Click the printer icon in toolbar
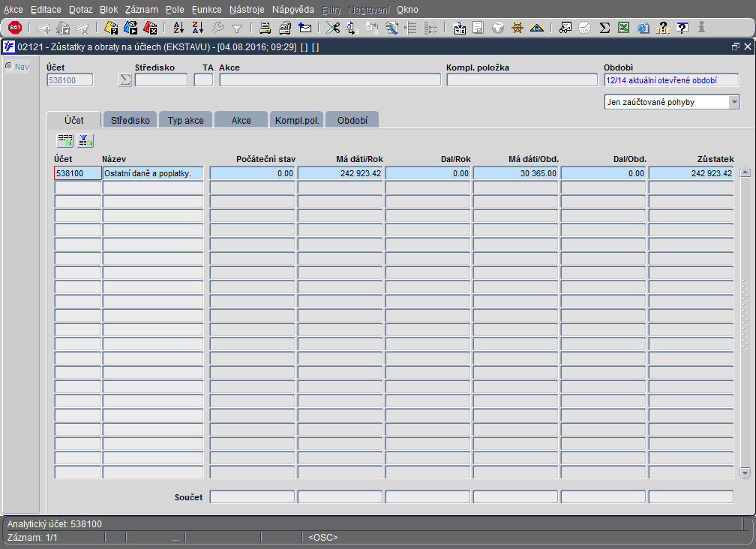The width and height of the screenshot is (756, 549). (265, 28)
